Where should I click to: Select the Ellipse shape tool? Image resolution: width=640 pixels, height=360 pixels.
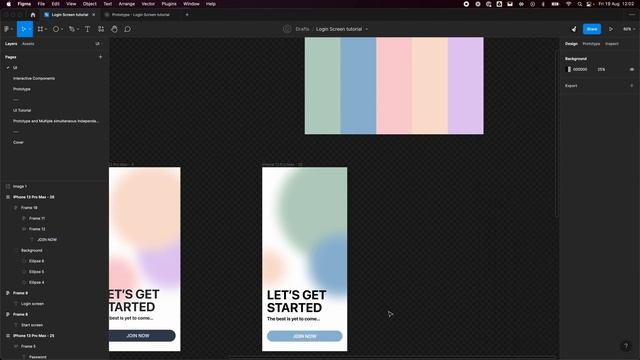point(56,29)
